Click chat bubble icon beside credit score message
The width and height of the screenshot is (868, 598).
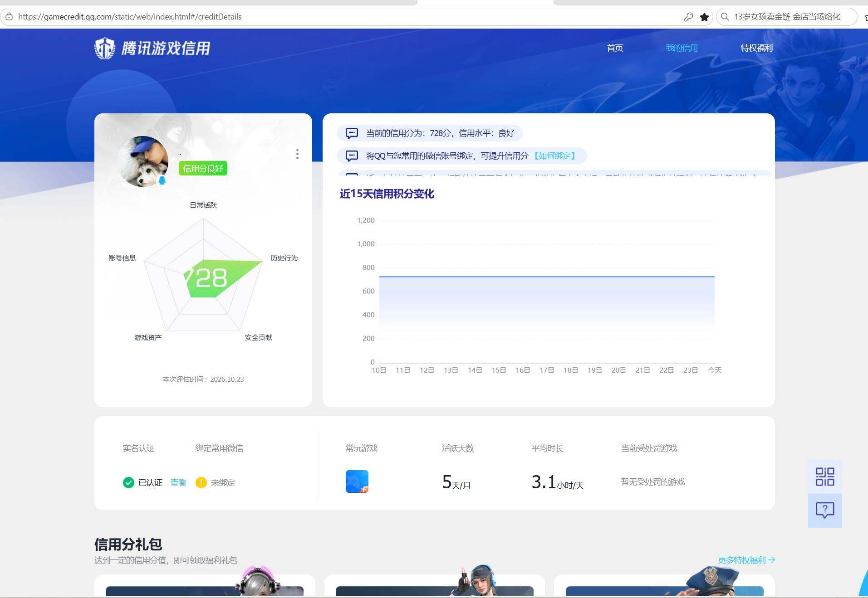(x=352, y=133)
